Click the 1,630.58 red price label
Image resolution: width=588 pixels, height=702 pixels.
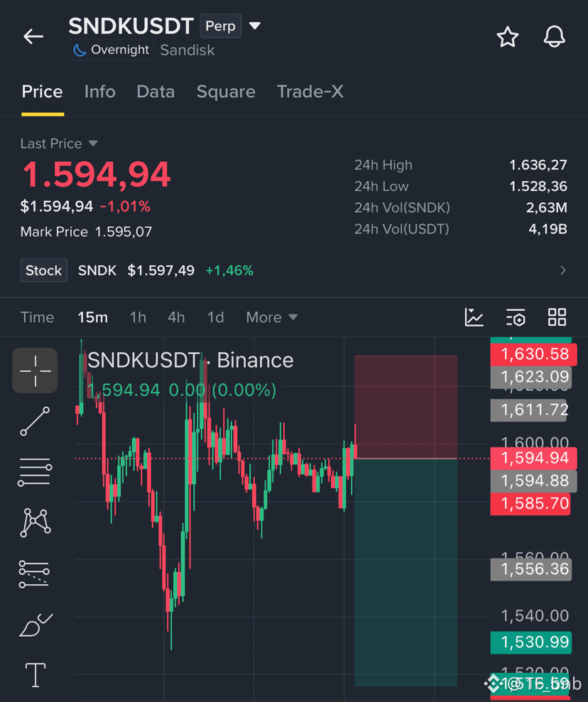coord(534,354)
